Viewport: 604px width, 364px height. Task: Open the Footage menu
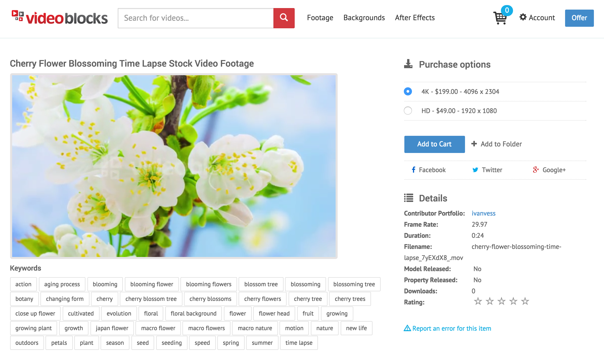point(320,18)
